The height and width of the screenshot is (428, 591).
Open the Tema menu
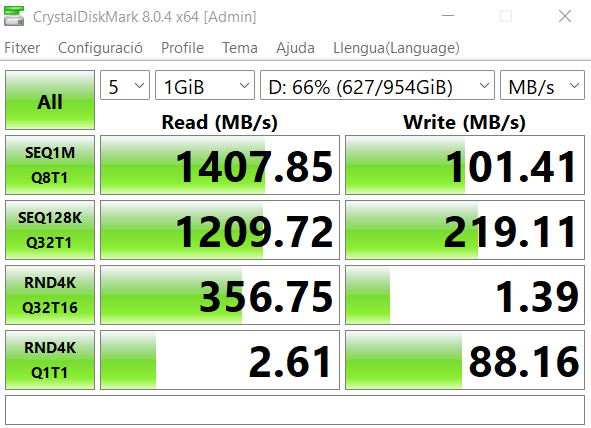coord(240,48)
